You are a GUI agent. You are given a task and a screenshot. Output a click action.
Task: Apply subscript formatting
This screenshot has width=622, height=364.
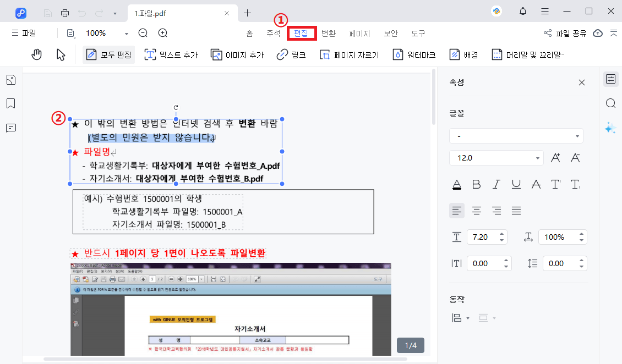576,184
